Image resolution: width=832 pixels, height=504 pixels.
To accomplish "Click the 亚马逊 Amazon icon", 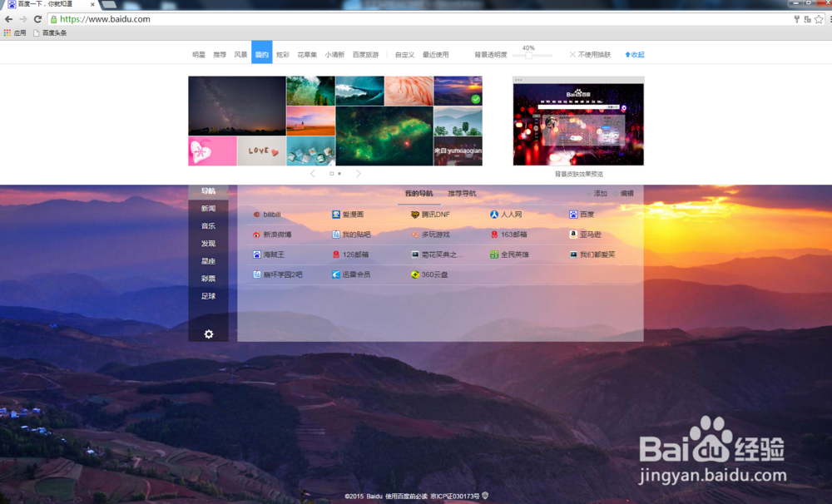I will tap(573, 234).
